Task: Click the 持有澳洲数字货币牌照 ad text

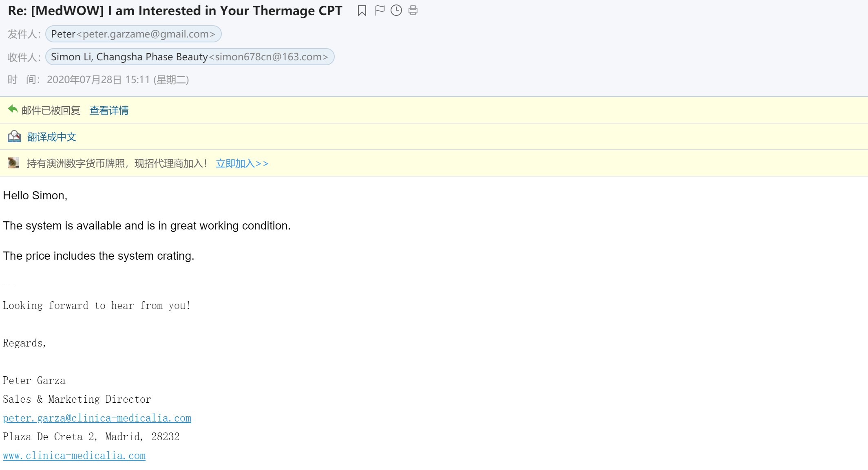Action: click(x=117, y=163)
